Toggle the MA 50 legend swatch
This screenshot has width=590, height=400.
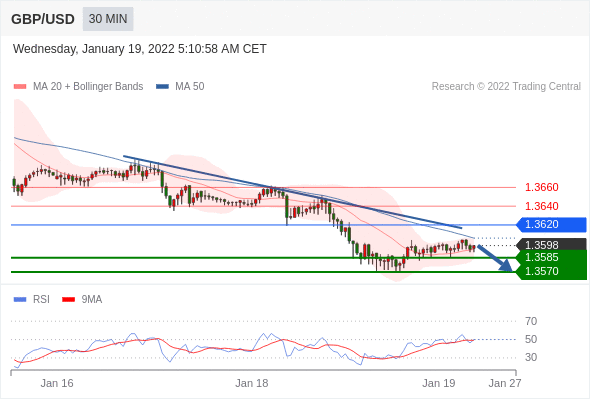pos(163,87)
